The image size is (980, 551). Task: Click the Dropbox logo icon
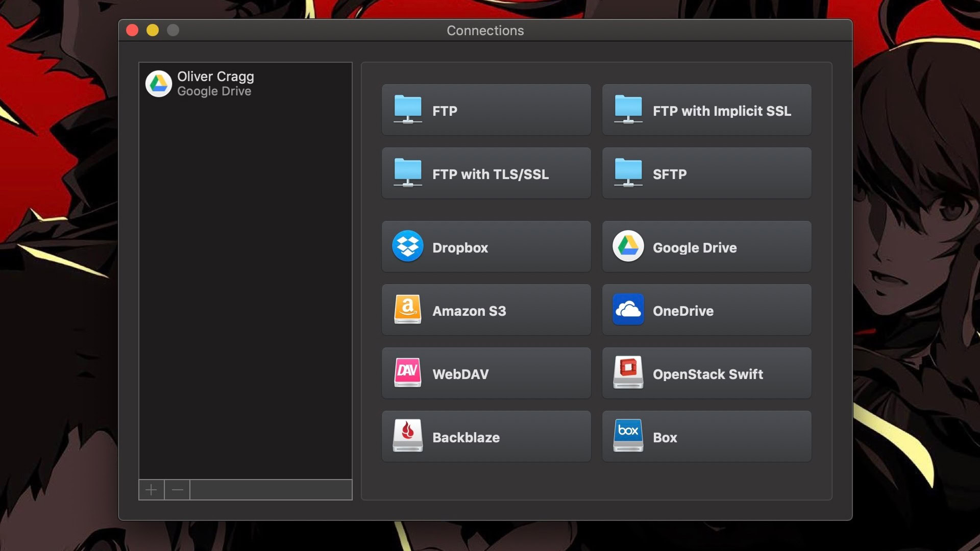407,246
